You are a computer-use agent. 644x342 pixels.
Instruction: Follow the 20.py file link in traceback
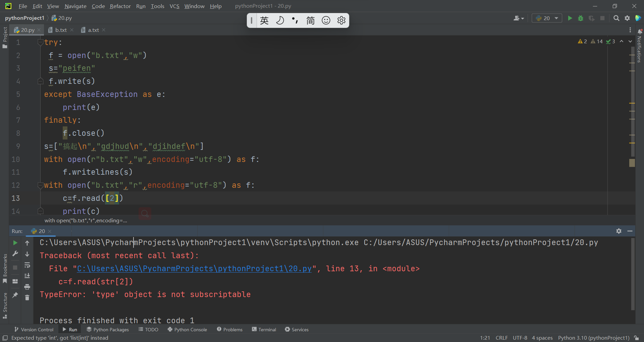tap(194, 269)
